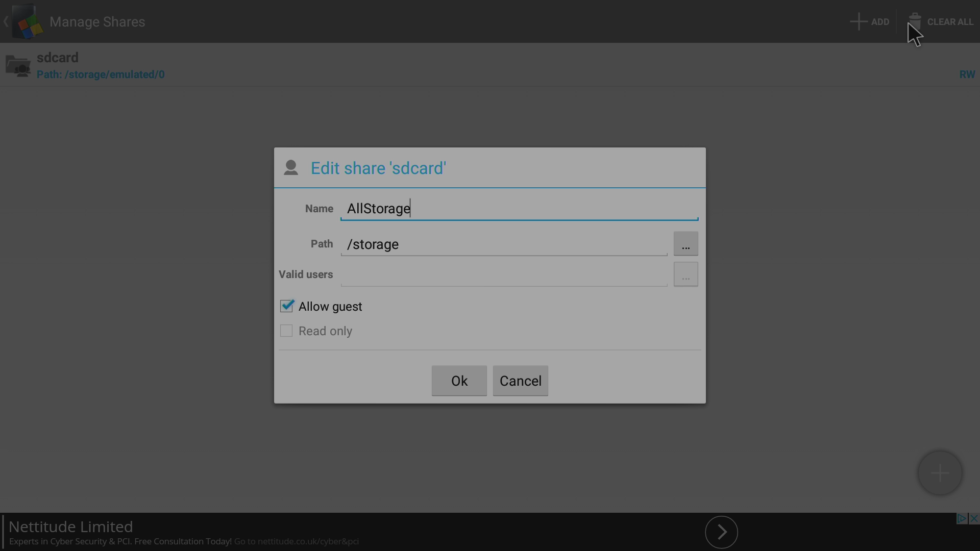Open path browser with ellipsis button
The image size is (980, 551).
coord(685,244)
